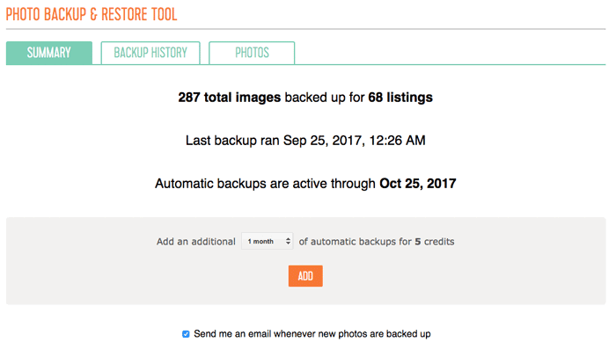Click the '68 listings' text

tap(400, 98)
